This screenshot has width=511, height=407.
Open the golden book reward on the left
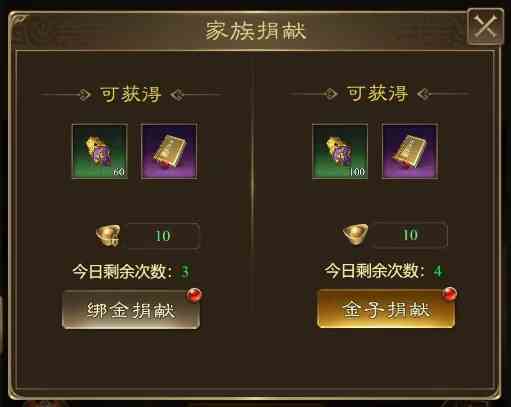[169, 152]
